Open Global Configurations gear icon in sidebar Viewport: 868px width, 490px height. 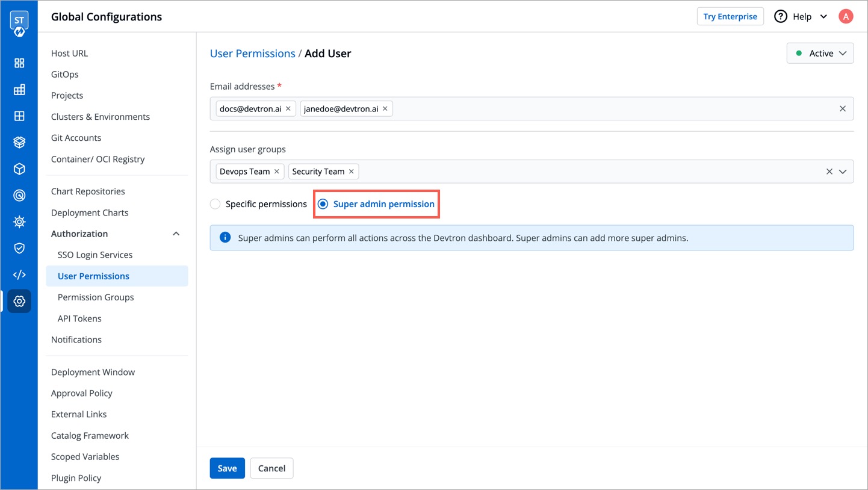[19, 301]
